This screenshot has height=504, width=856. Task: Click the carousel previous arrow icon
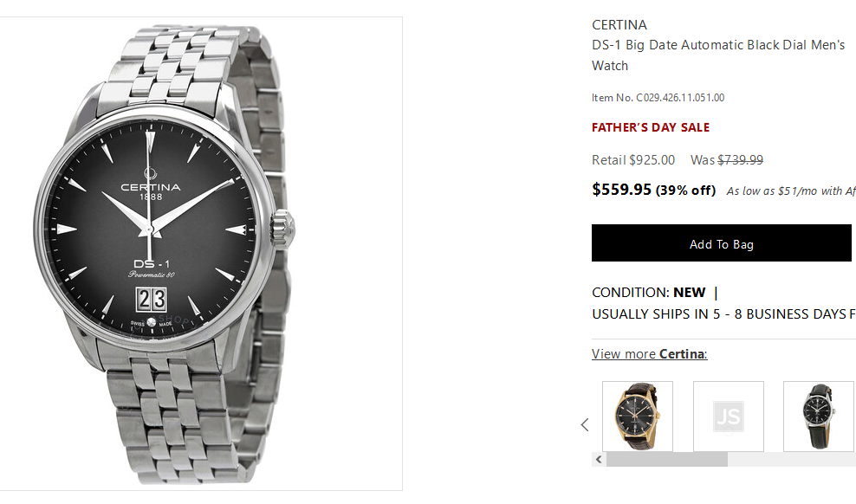[x=585, y=424]
